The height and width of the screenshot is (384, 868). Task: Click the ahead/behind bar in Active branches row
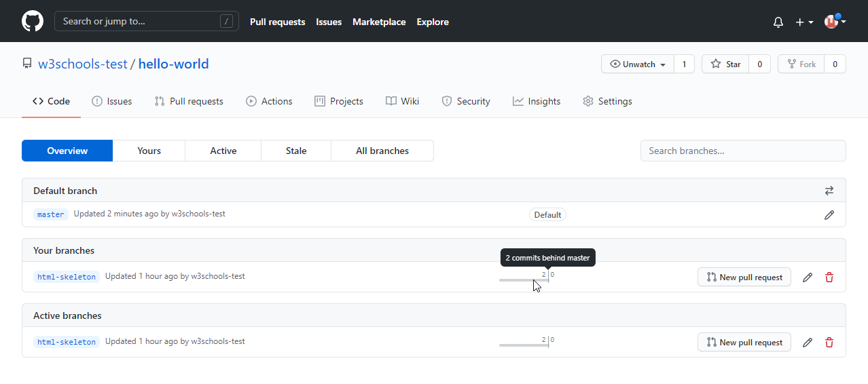click(x=527, y=342)
